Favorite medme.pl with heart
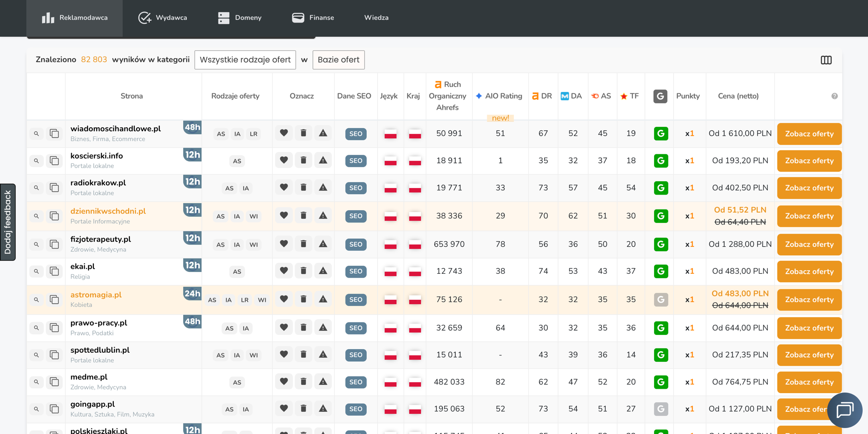Viewport: 868px width, 434px height. point(284,382)
